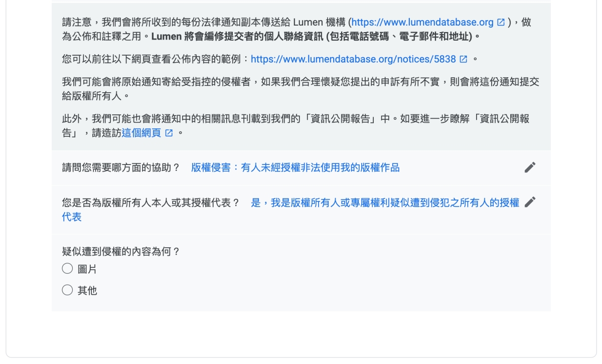Click external-link icon after lumendatabase.org URL

[x=501, y=23]
